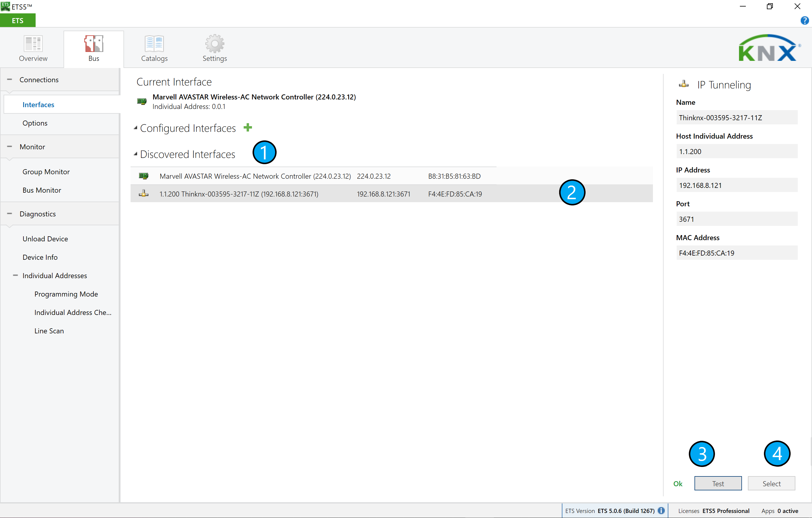Viewport: 812px width, 518px height.
Task: Open the green ETS menu button
Action: pyautogui.click(x=18, y=20)
